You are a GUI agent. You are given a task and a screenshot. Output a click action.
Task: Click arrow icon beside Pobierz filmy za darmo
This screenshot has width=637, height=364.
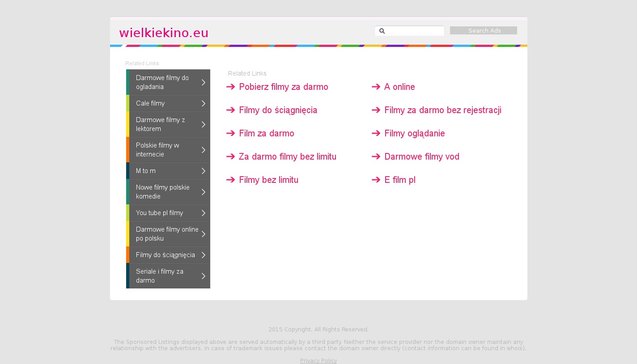coord(230,87)
